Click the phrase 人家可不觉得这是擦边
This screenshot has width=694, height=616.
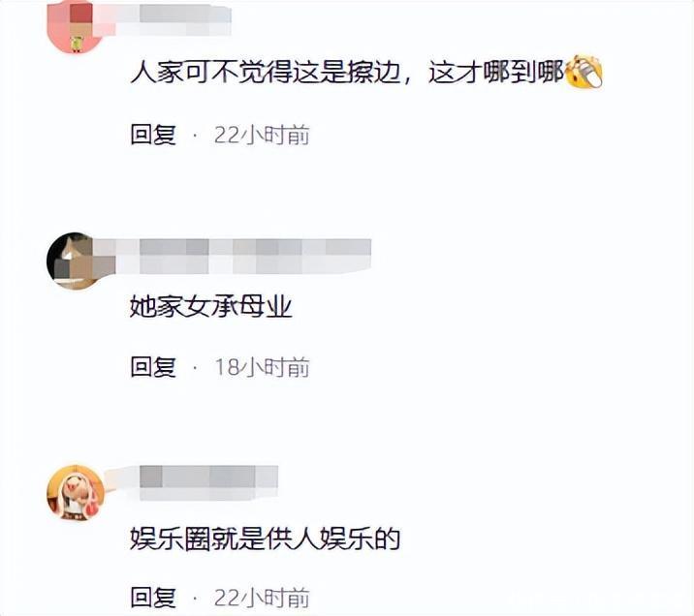(266, 73)
